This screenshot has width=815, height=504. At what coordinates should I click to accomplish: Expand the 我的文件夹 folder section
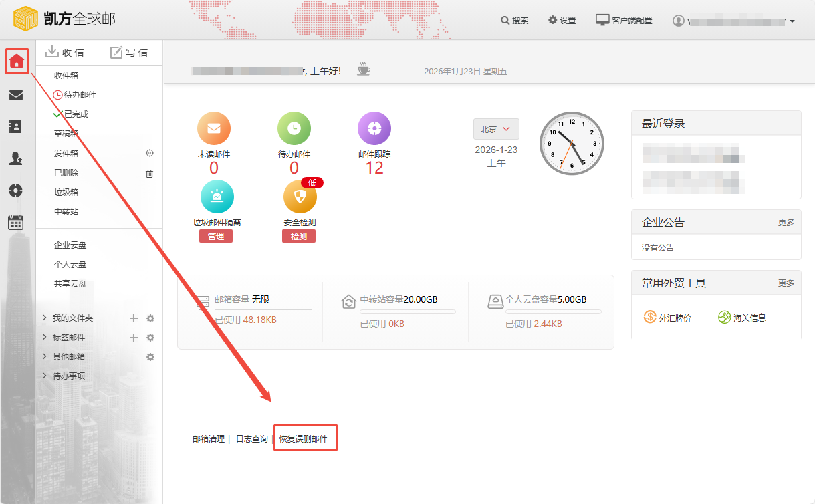[72, 318]
